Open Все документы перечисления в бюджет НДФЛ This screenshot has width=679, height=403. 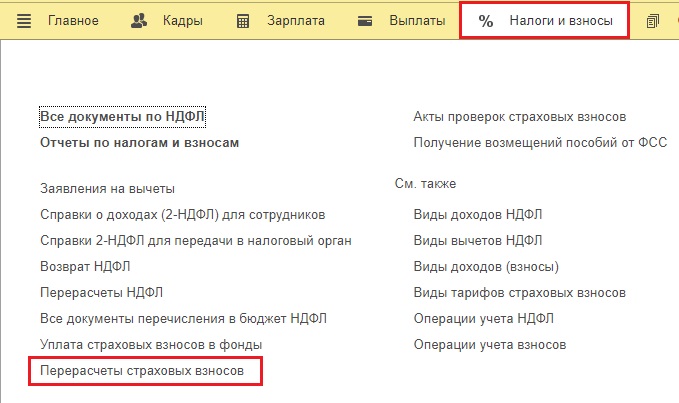183,319
